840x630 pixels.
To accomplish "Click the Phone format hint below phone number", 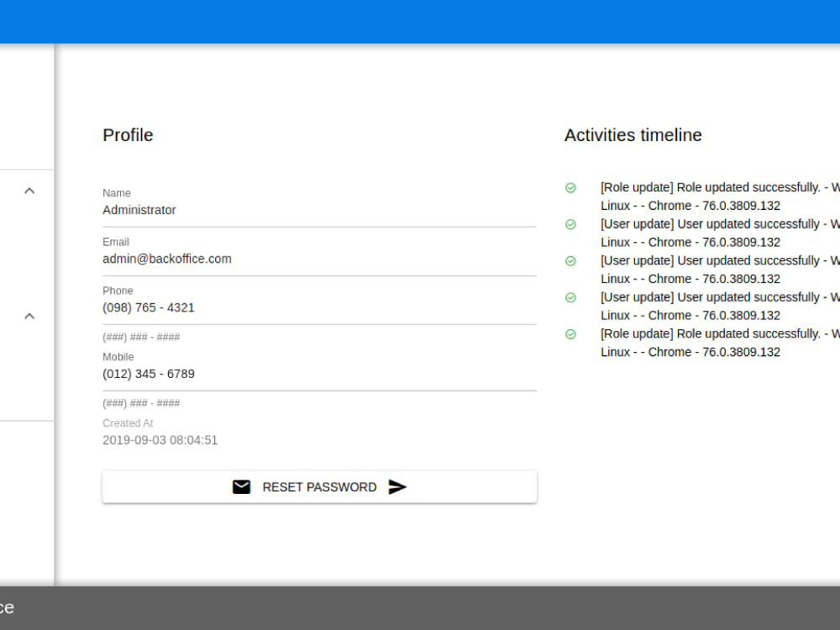I will [141, 337].
